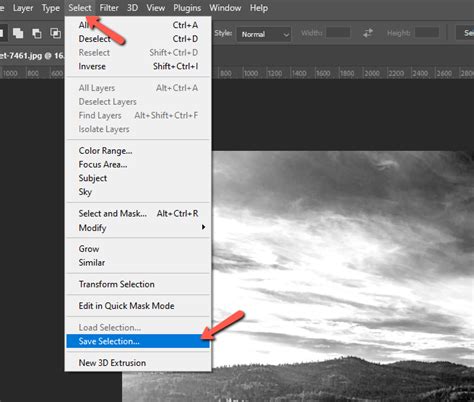Swap width and height with arrows icon
The height and width of the screenshot is (402, 474).
tap(368, 33)
